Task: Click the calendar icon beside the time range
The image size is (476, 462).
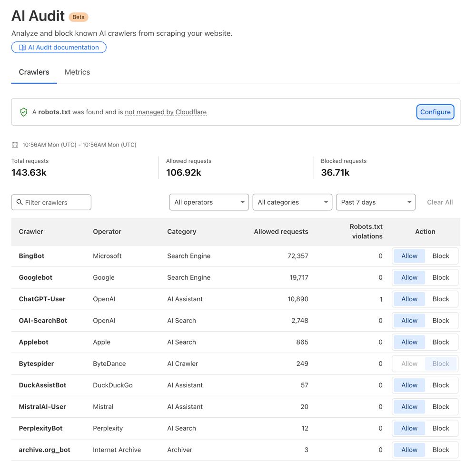Action: click(15, 145)
